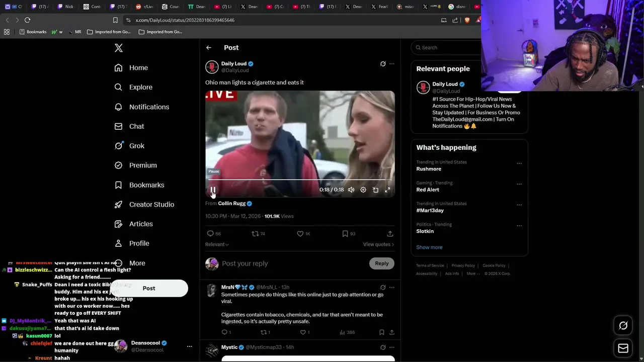Image resolution: width=644 pixels, height=362 pixels.
Task: Expand the Relevant replies sort dropdown
Action: [217, 244]
